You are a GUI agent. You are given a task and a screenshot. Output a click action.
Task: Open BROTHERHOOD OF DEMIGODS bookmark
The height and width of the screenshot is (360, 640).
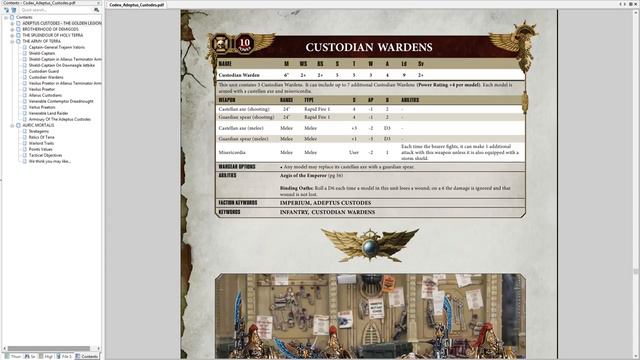50,29
